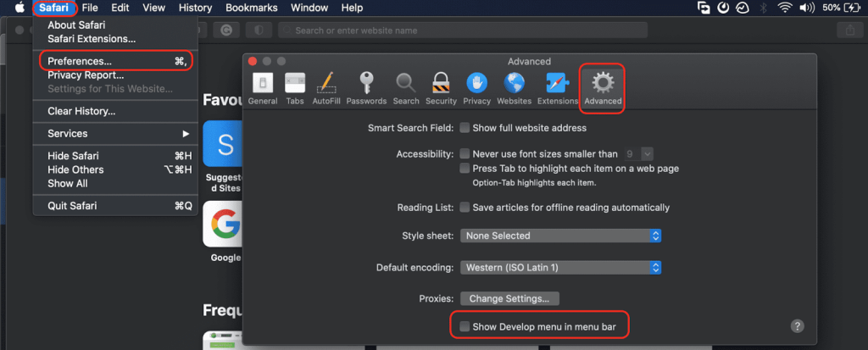Enable Save articles for offline reading

[x=465, y=208]
